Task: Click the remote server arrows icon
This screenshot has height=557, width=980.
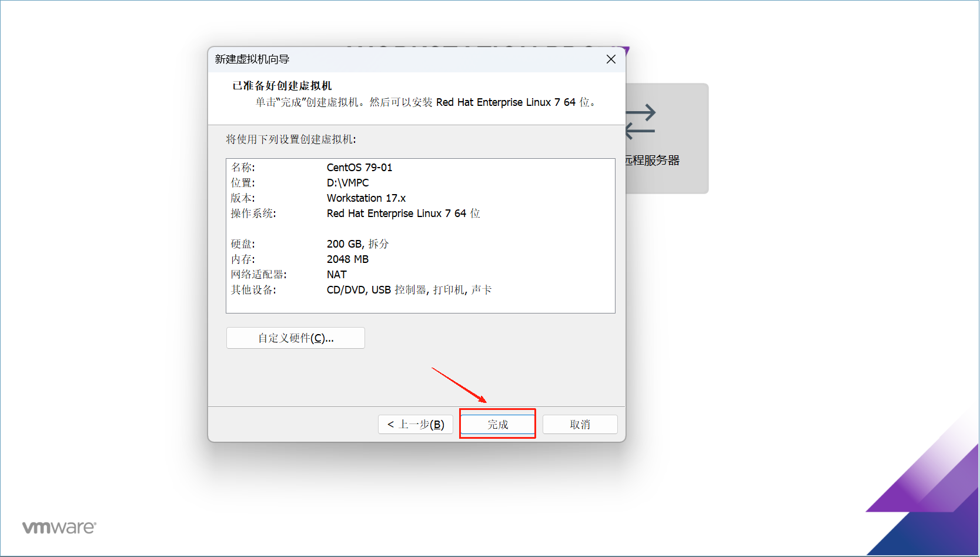Action: pyautogui.click(x=640, y=122)
